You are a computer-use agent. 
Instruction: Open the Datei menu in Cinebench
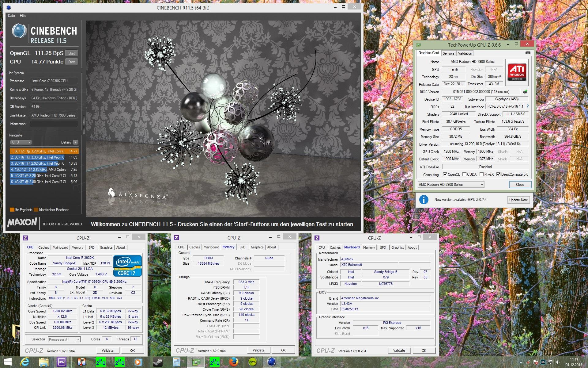[12, 16]
